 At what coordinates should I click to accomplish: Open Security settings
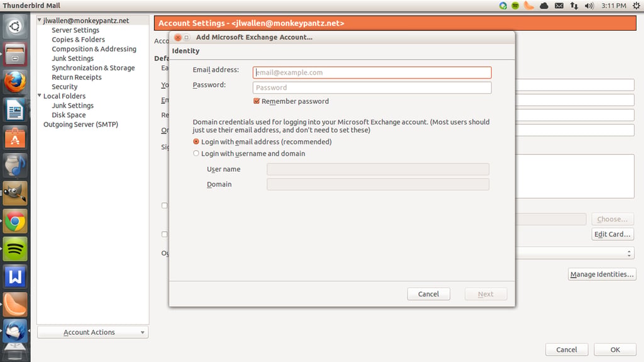point(65,87)
